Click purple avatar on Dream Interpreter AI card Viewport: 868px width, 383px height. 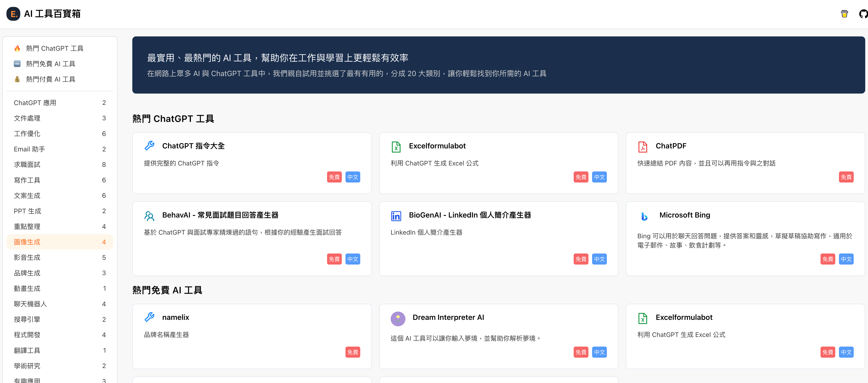(398, 319)
